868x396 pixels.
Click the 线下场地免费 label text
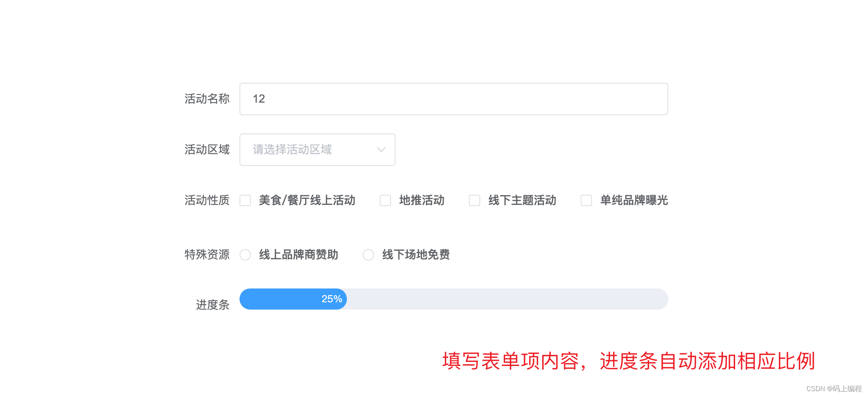[416, 255]
